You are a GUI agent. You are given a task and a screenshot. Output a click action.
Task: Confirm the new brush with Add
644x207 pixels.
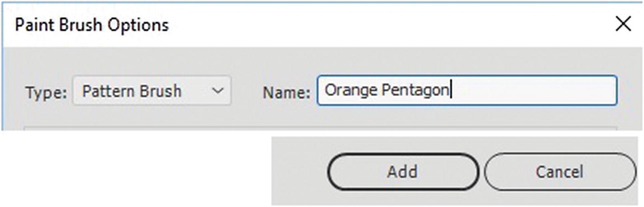click(x=402, y=172)
